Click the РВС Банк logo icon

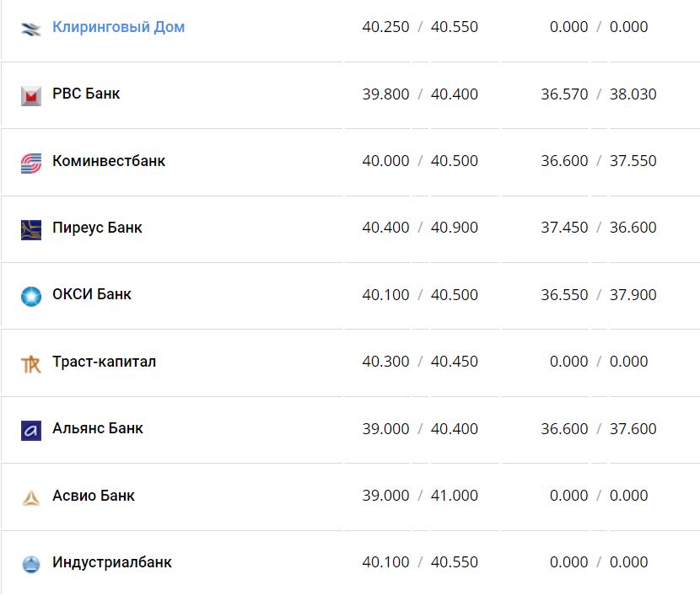(31, 95)
